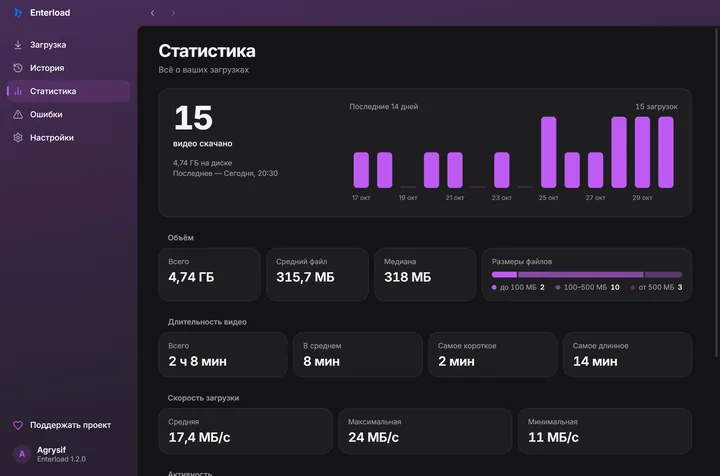
Task: Open the Настройки section
Action: click(68, 138)
